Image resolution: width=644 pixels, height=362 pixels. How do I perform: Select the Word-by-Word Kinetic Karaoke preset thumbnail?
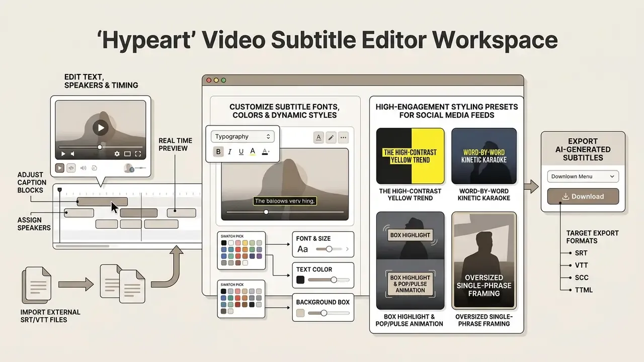484,156
